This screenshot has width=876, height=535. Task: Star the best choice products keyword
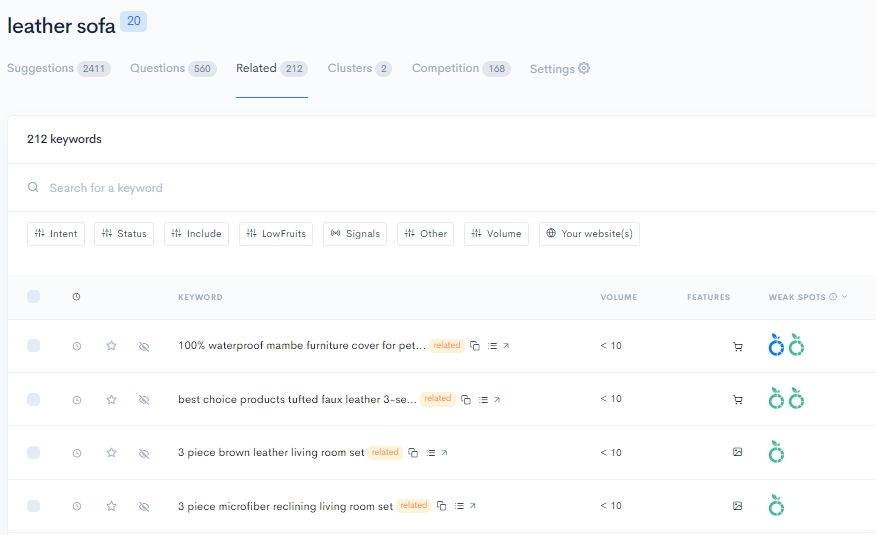tap(111, 399)
